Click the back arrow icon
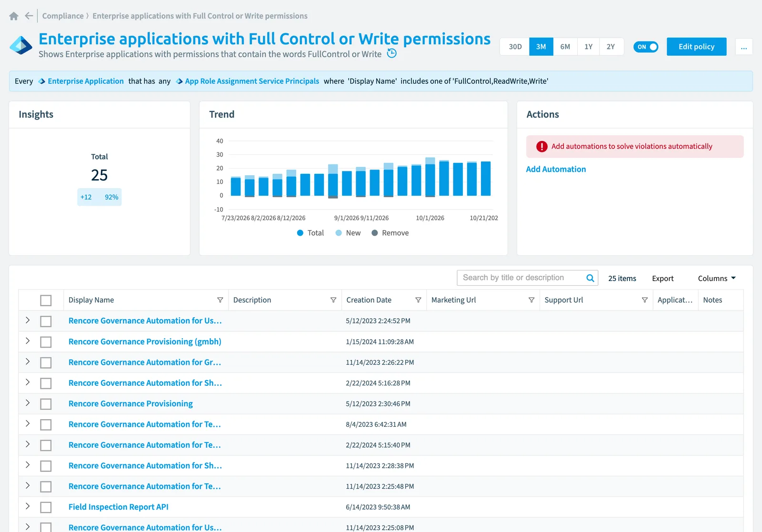This screenshot has width=762, height=532. coord(29,16)
